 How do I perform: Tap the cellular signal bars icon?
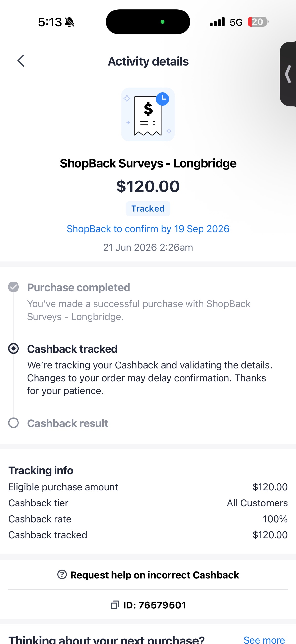pyautogui.click(x=217, y=22)
